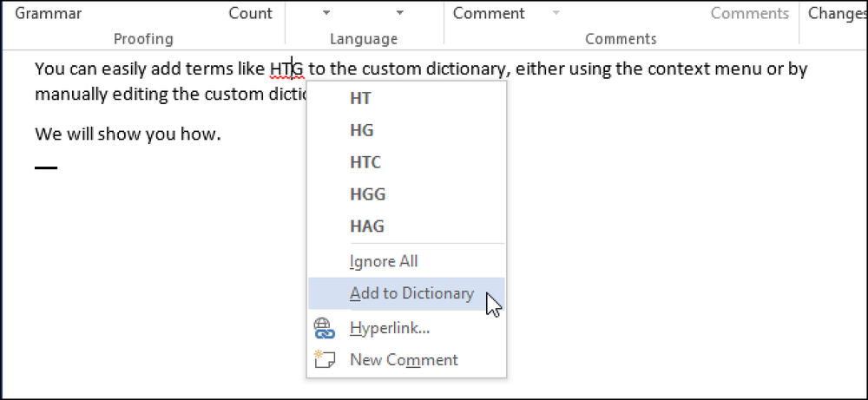The width and height of the screenshot is (868, 400).
Task: Click the Grammar ribbon button
Action: coord(48,13)
